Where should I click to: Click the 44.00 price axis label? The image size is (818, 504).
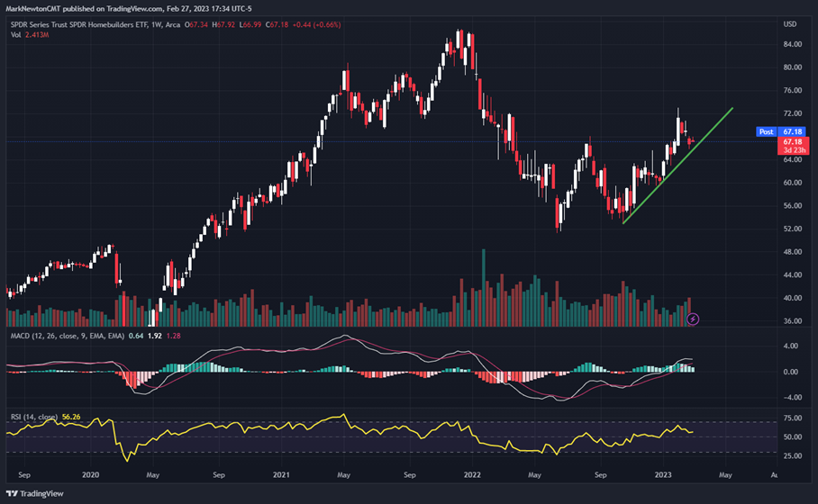tap(793, 274)
